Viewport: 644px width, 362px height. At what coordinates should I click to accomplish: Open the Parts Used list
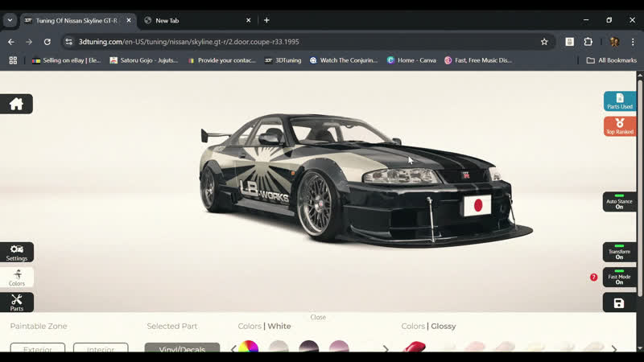point(620,101)
